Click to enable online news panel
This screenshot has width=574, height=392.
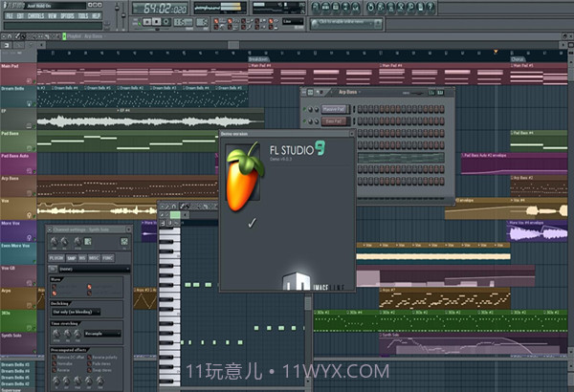[346, 24]
